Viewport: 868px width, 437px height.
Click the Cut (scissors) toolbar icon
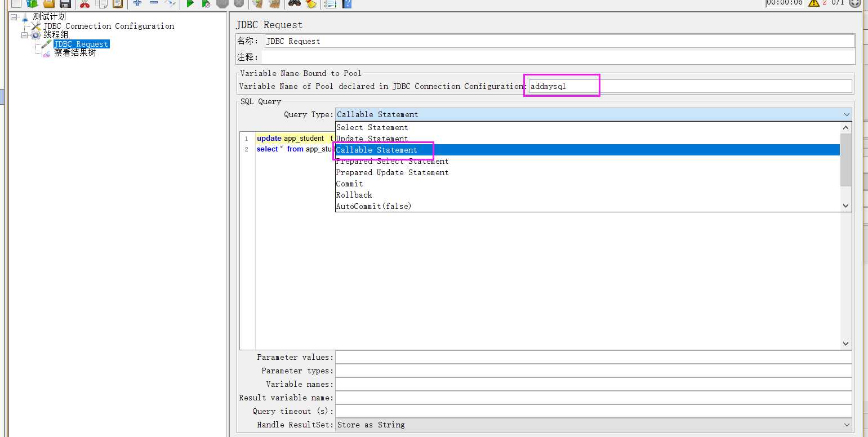coord(84,3)
